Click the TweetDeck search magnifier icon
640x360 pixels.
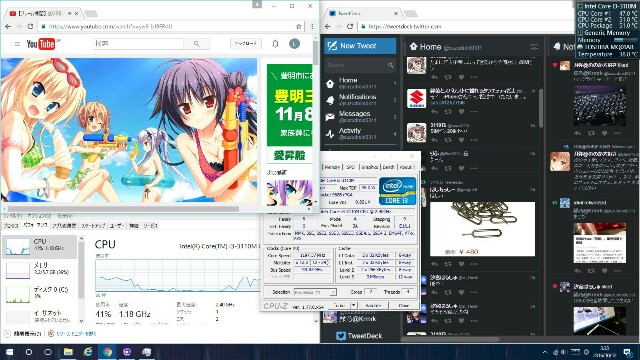(391, 65)
